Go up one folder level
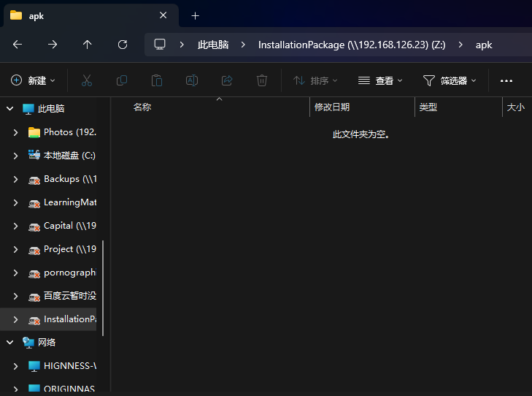This screenshot has height=396, width=532. click(87, 45)
